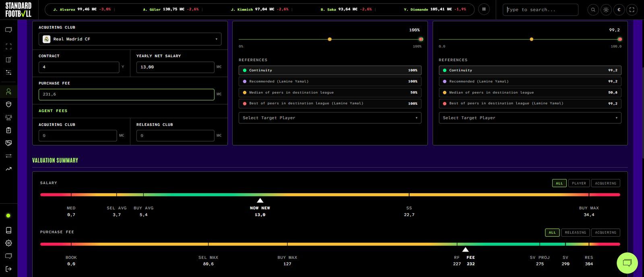Click the yellow handle on the 0,0–100,0 slider
This screenshot has height=277, width=644.
pos(531,39)
